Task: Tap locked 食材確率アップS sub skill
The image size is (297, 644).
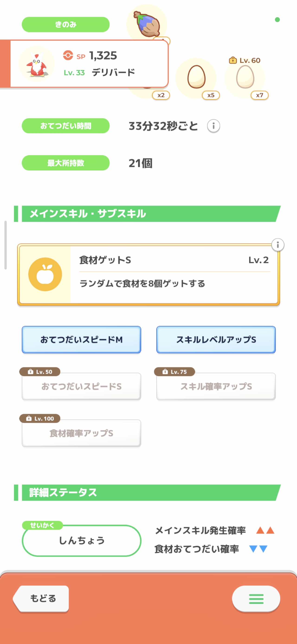Action: pos(81,433)
